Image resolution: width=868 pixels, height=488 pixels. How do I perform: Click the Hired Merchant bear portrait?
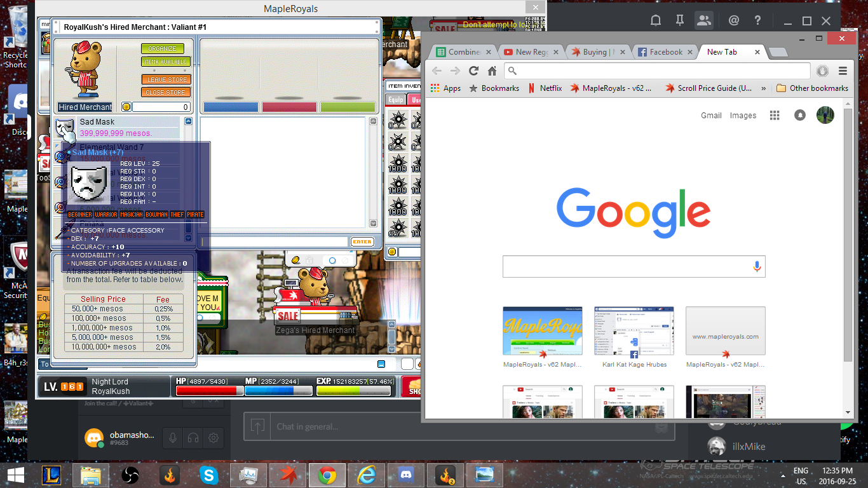pos(85,70)
